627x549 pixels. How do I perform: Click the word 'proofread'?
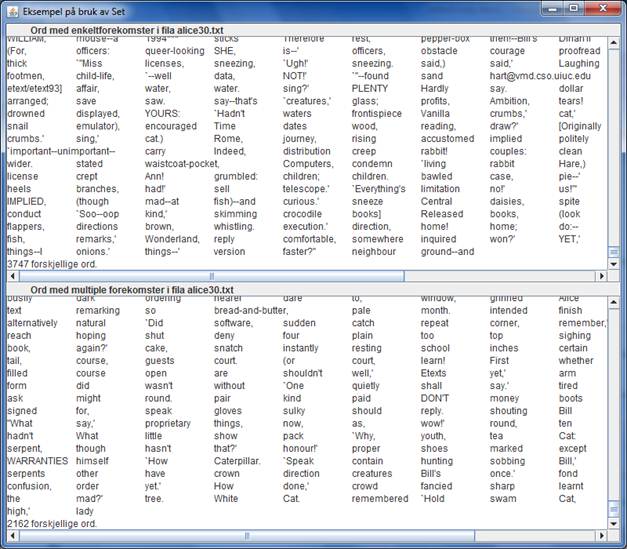coord(579,51)
